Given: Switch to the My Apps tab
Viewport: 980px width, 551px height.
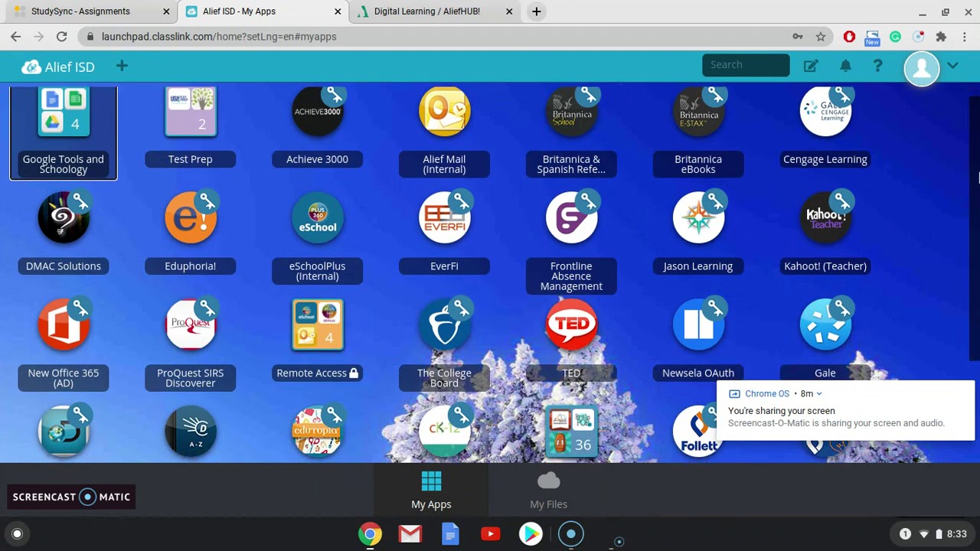Looking at the screenshot, I should pyautogui.click(x=431, y=491).
